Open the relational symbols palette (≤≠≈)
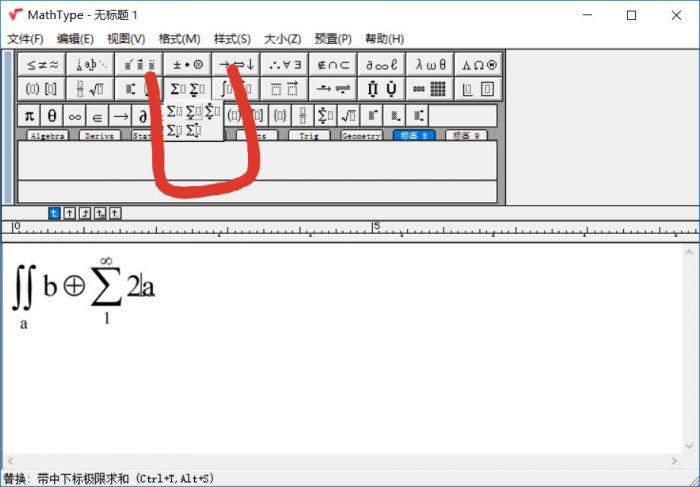The height and width of the screenshot is (487, 700). (41, 64)
